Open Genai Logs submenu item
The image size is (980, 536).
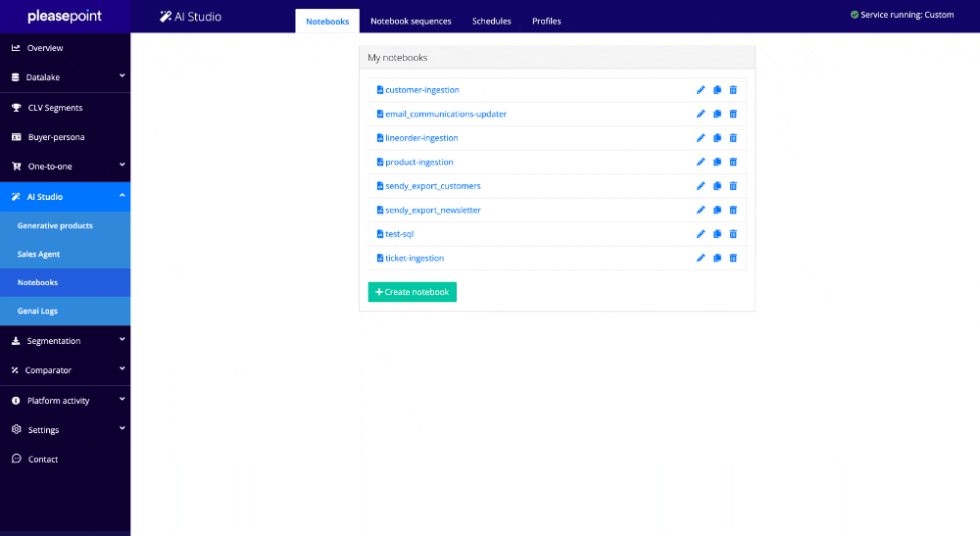tap(65, 311)
